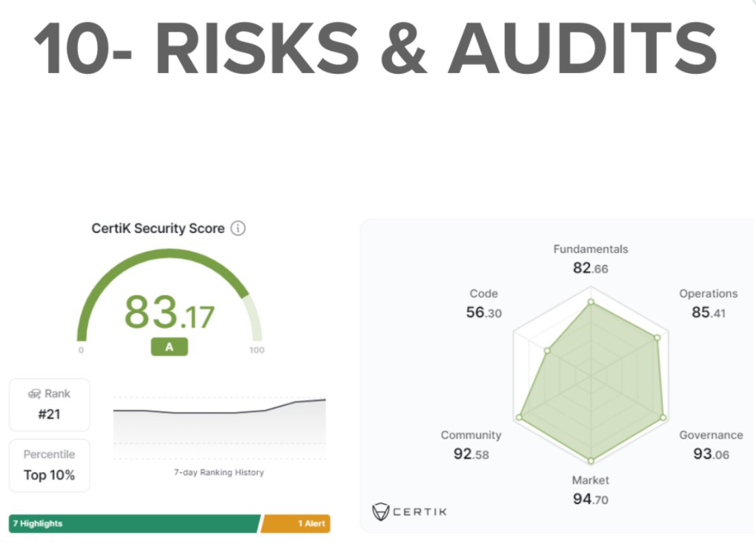Click the 7-day Ranking History chart
The image size is (756, 554).
[x=219, y=424]
